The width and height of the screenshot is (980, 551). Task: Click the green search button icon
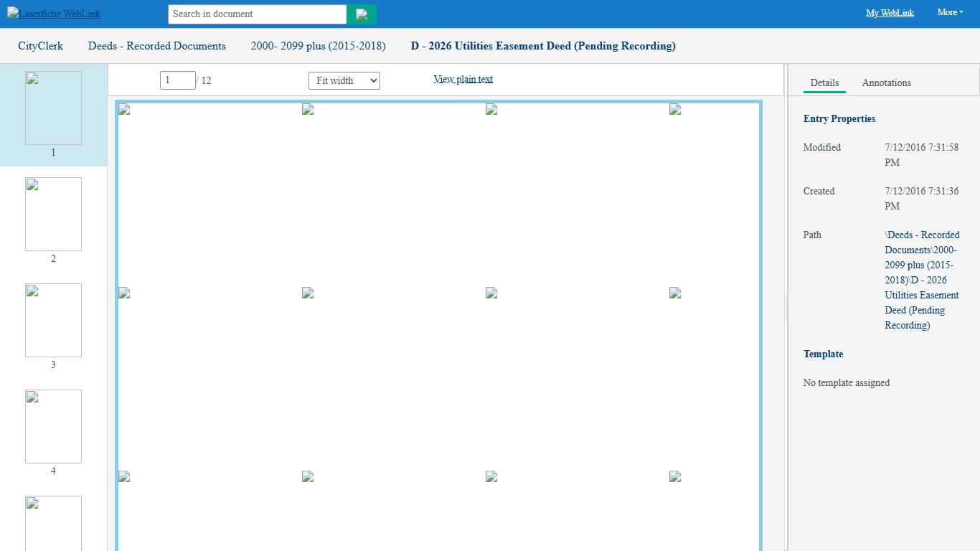[362, 14]
